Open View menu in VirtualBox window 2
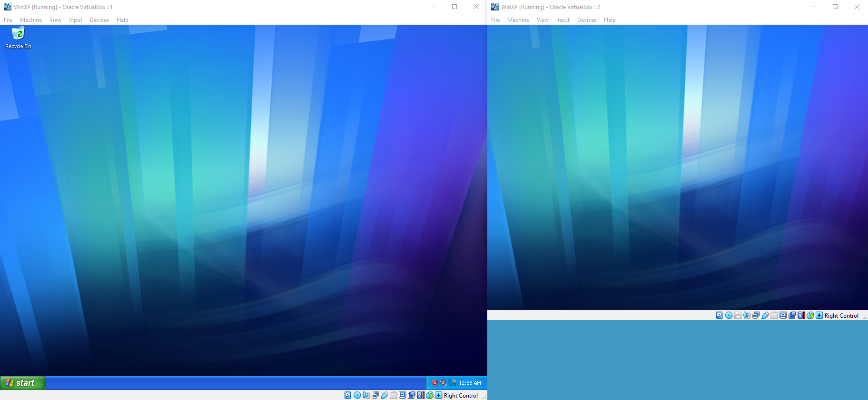This screenshot has height=400, width=868. point(542,20)
